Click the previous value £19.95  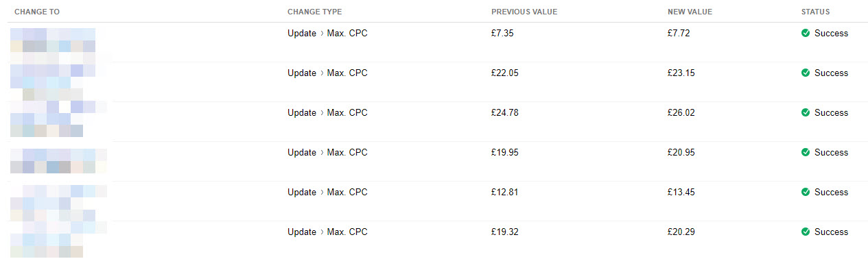pyautogui.click(x=505, y=152)
